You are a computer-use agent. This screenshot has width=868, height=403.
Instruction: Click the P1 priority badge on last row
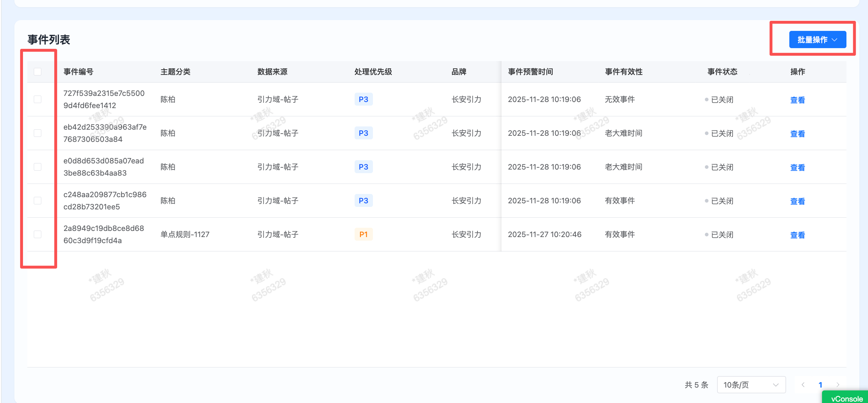click(363, 234)
